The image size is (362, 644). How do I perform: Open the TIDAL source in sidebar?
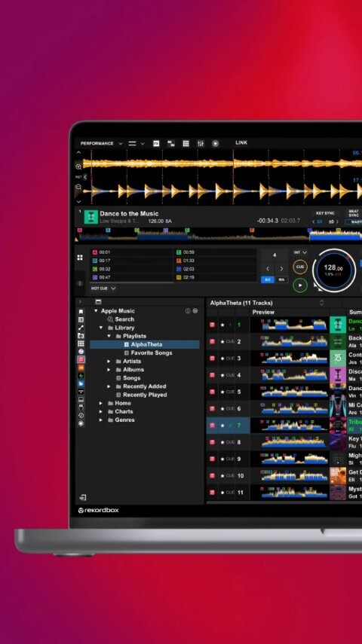point(81,392)
